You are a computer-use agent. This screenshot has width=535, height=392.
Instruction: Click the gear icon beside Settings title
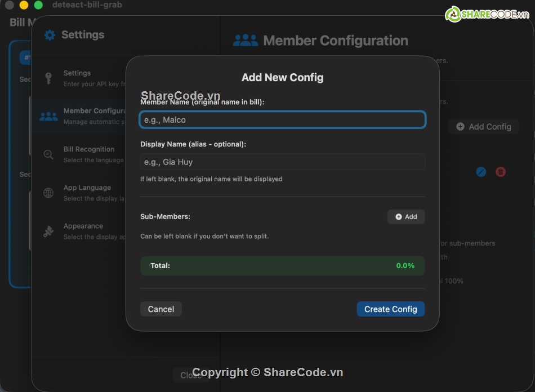(50, 35)
